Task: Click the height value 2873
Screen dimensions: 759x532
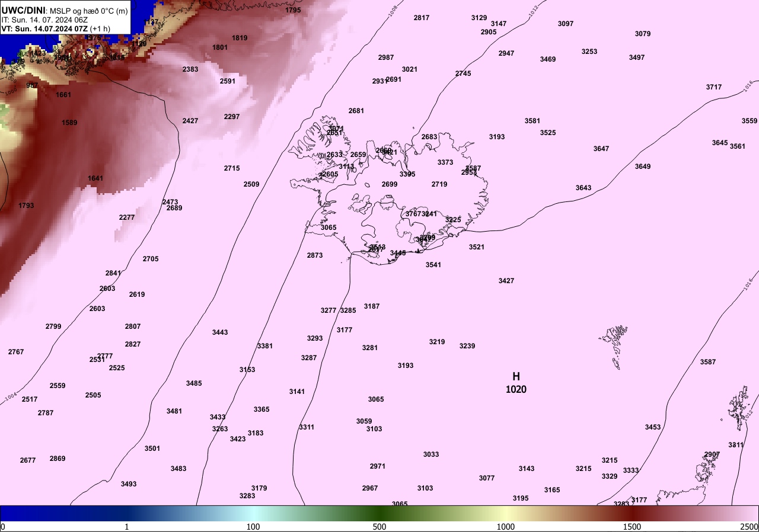Action: click(x=315, y=255)
